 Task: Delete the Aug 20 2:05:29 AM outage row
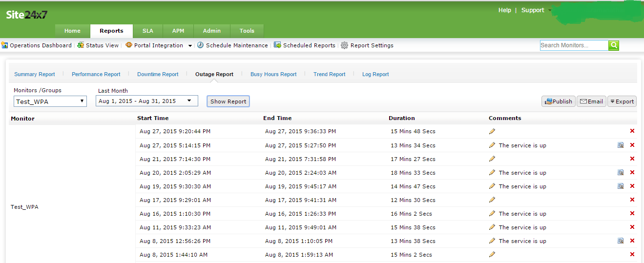pyautogui.click(x=632, y=172)
